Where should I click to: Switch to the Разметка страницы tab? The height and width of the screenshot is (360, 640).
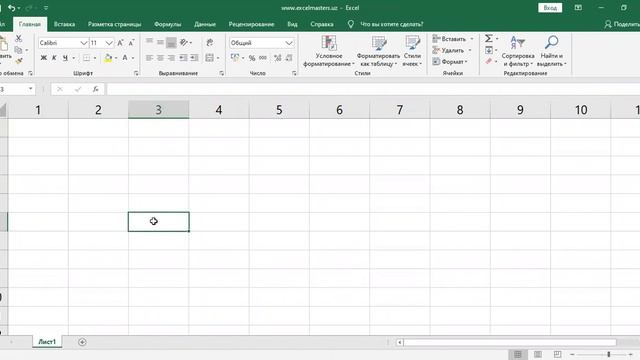point(114,24)
